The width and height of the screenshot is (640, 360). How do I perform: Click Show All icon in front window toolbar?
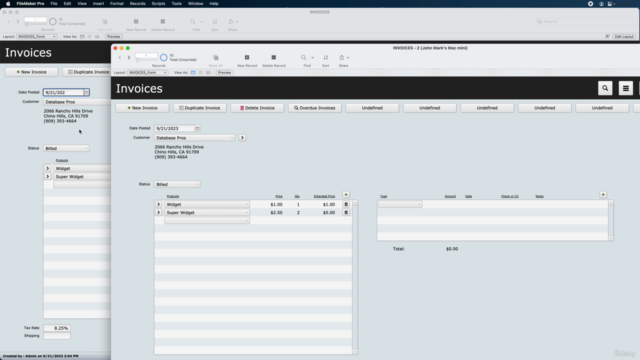(216, 58)
